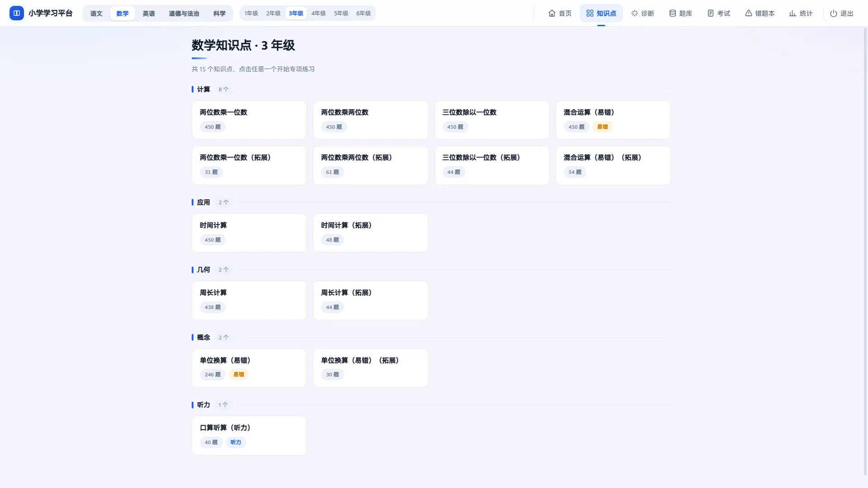Open 周长计算 card with 438 题
The height and width of the screenshot is (488, 868).
point(249,300)
